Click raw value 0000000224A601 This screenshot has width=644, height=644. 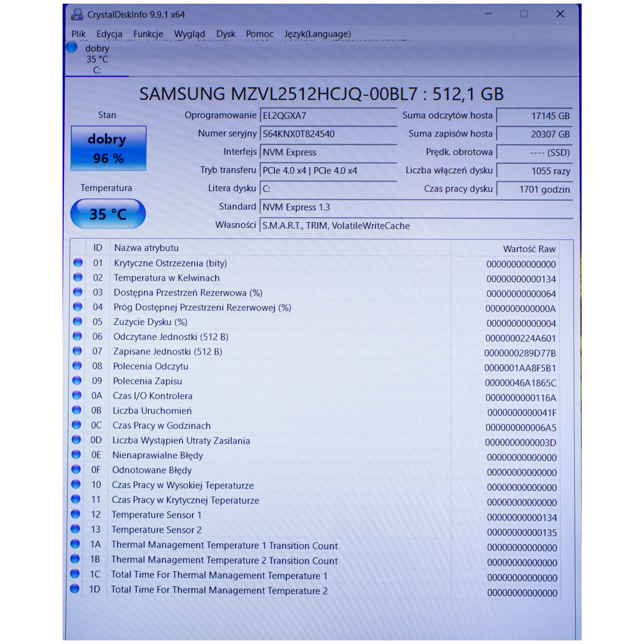coord(520,338)
